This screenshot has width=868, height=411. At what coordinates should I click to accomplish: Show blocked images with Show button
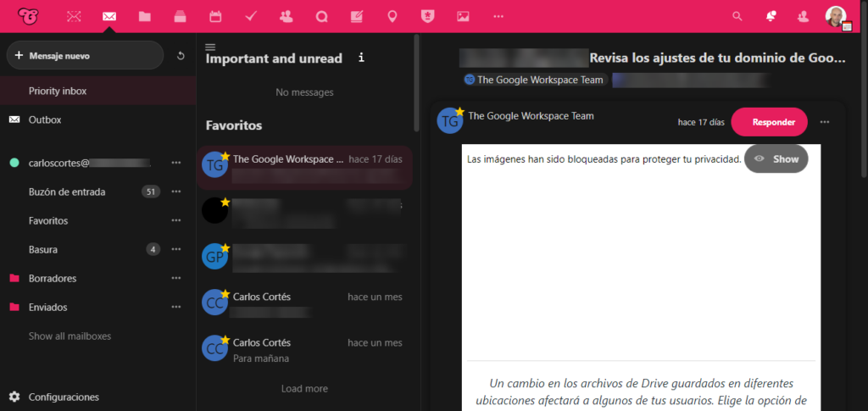[776, 158]
